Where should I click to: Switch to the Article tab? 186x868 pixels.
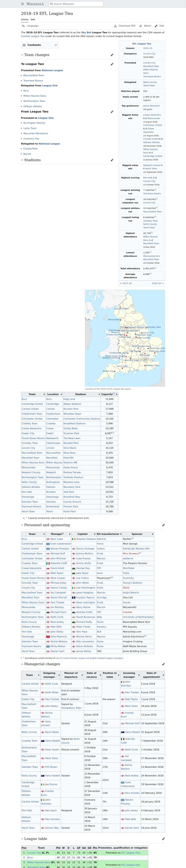[x=25, y=20]
